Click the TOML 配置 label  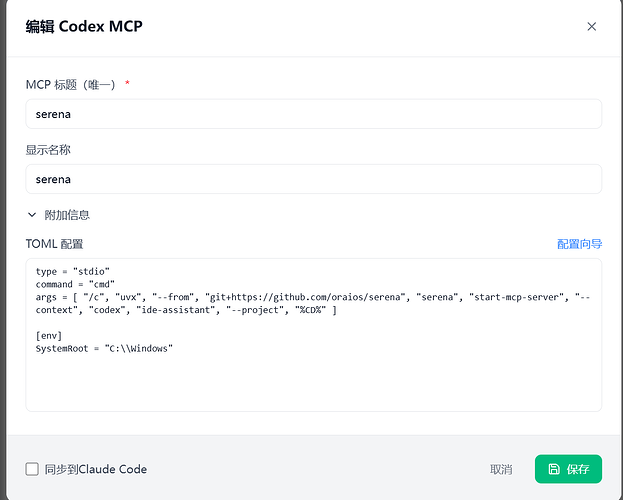click(x=54, y=244)
